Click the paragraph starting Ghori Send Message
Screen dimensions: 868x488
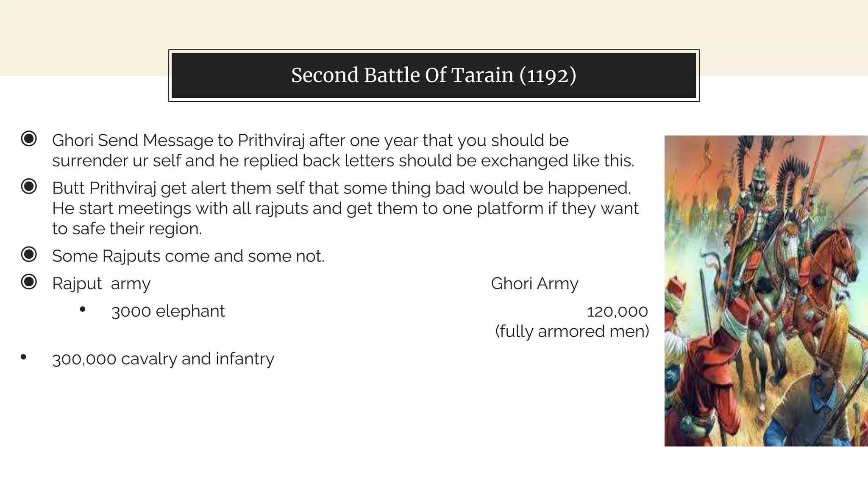click(343, 150)
